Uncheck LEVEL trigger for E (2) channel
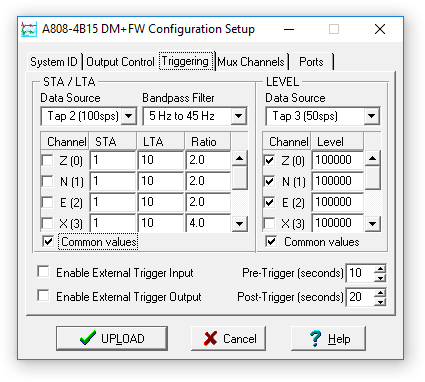 [269, 202]
